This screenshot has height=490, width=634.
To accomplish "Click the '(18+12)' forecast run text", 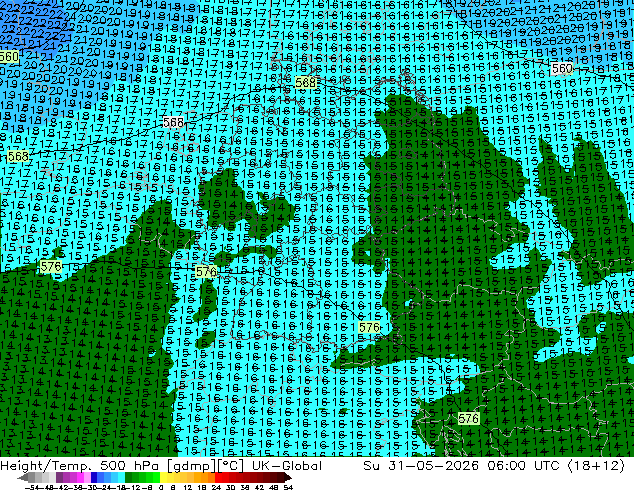I will click(596, 466).
